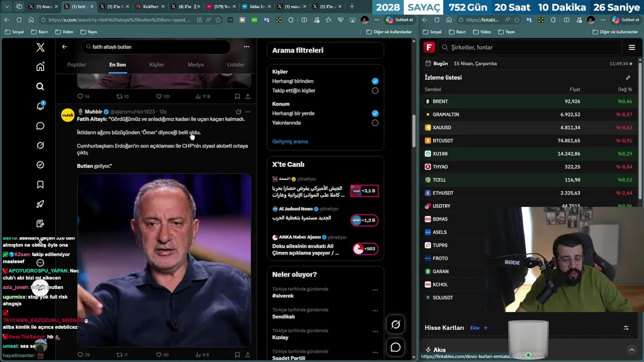Switch to the KickPeek browser tab

150,7
